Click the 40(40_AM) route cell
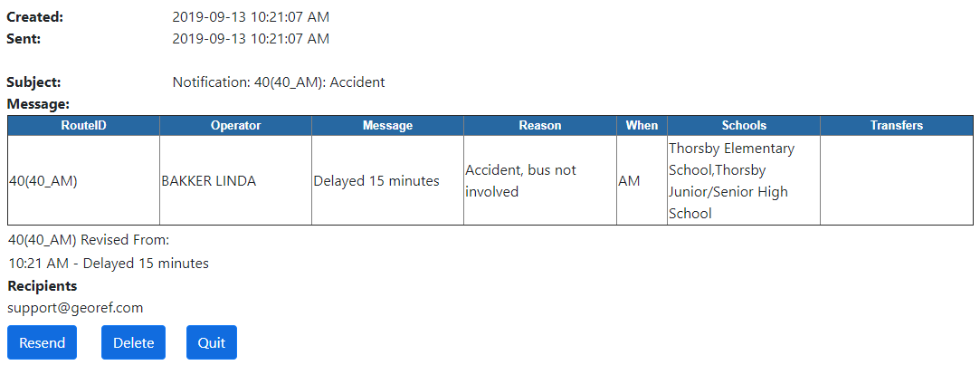This screenshot has width=980, height=365. coord(43,181)
